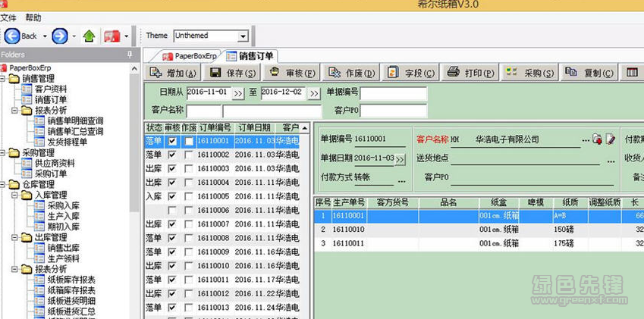Image resolution: width=644 pixels, height=319 pixels.
Task: Click the 客户PO filter input field
Action: [394, 111]
